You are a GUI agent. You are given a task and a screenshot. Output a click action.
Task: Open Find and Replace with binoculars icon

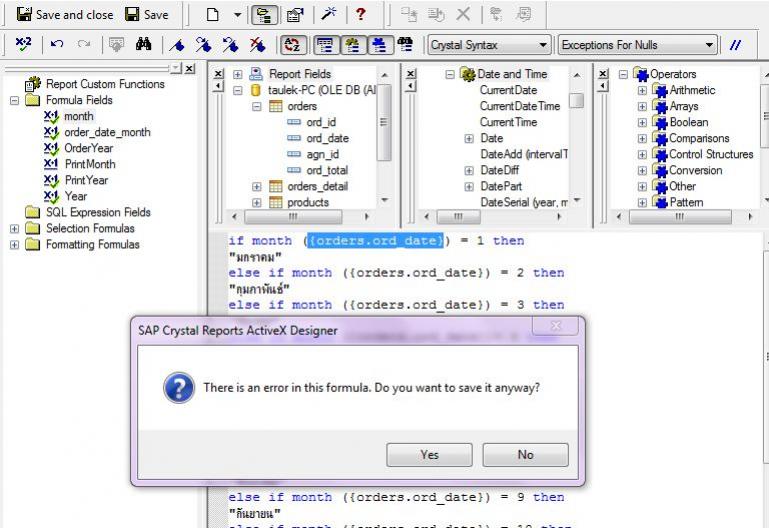[143, 45]
